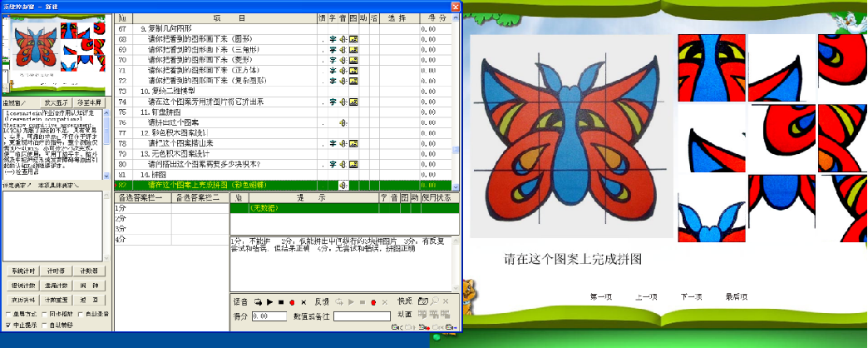This screenshot has height=348, width=868.
Task: Delete the 语音 voice clip
Action: 303,302
